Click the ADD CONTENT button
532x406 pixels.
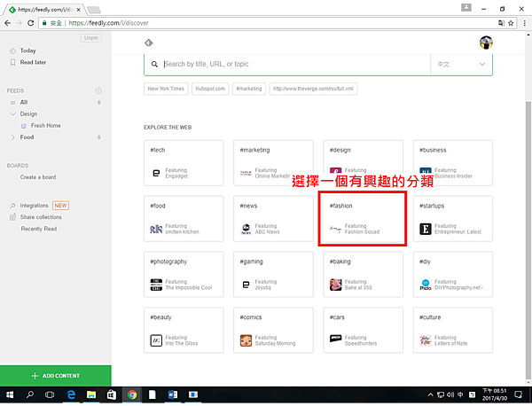[x=56, y=376]
